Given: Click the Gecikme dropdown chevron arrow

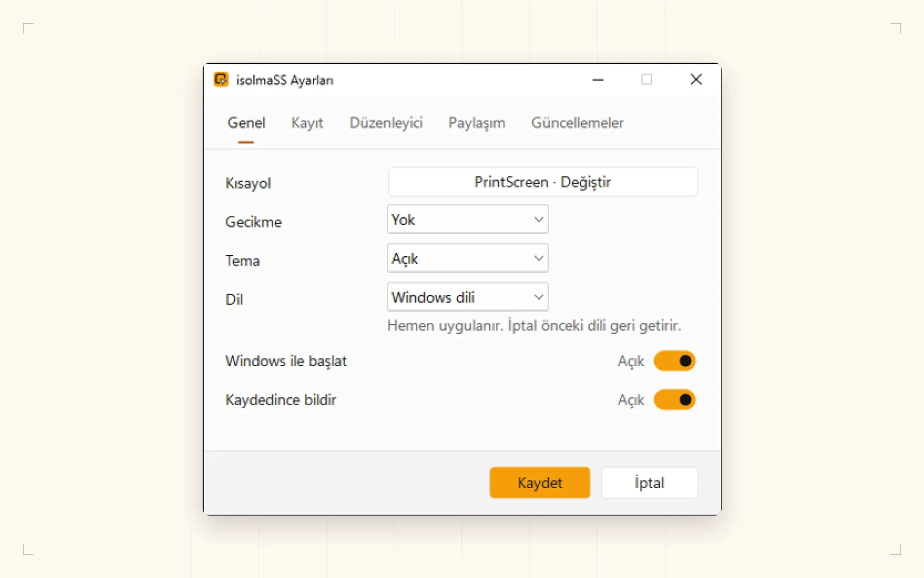Looking at the screenshot, I should tap(538, 219).
